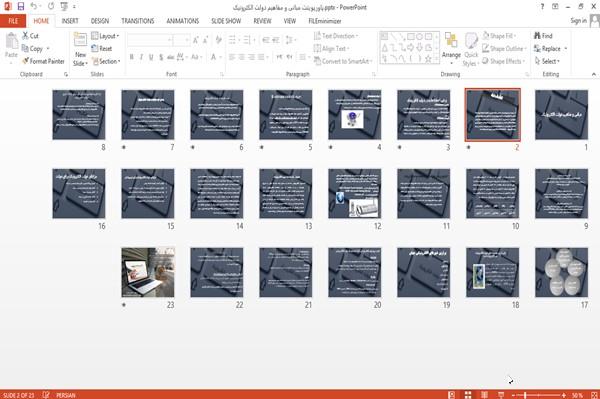Click the Undo arrow icon
600x399 pixels.
[34, 6]
